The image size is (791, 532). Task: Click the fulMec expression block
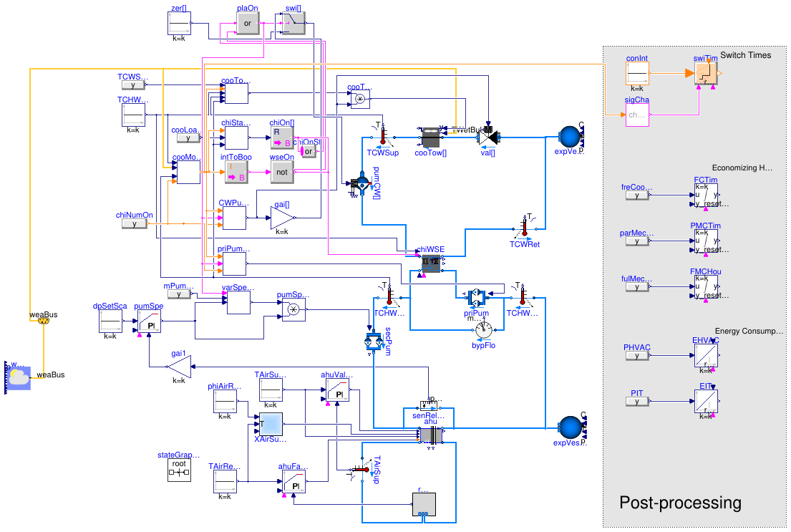click(x=637, y=287)
